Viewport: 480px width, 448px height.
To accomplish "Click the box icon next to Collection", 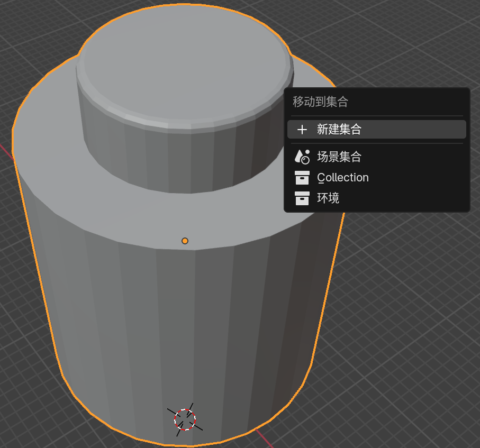I will tap(302, 178).
